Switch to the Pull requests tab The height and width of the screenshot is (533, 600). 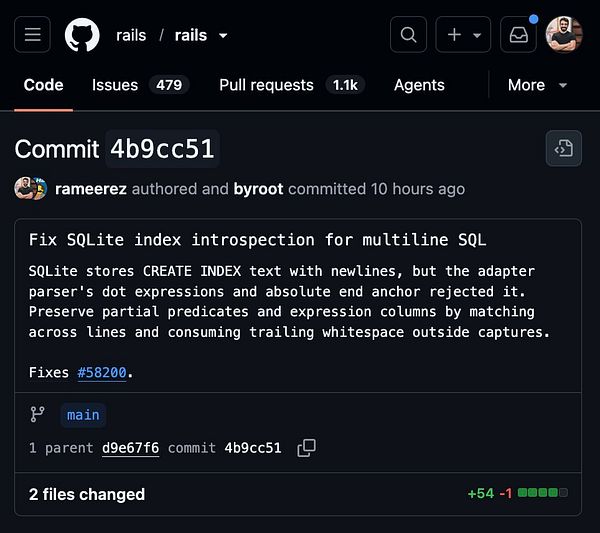pos(292,85)
